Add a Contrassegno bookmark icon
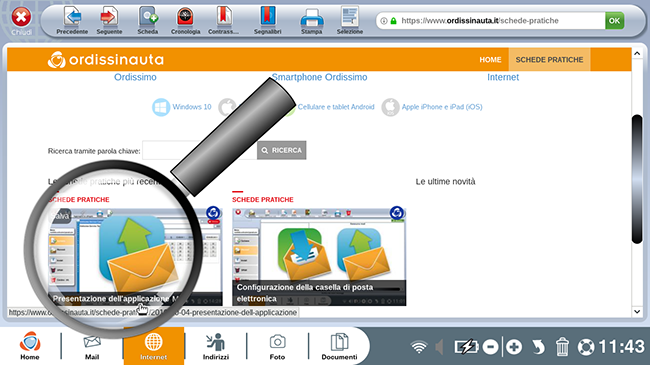The image size is (650, 365). click(223, 17)
